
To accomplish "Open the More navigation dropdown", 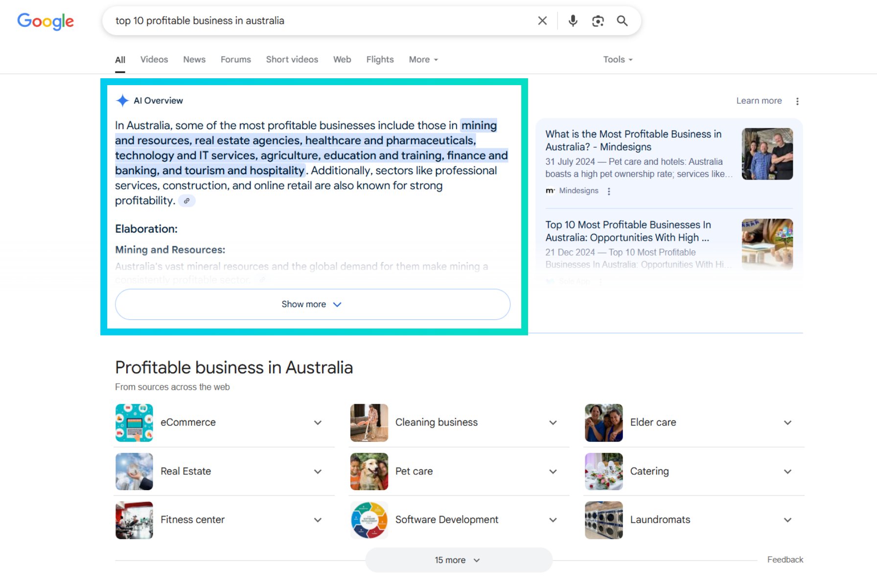I will click(x=422, y=59).
